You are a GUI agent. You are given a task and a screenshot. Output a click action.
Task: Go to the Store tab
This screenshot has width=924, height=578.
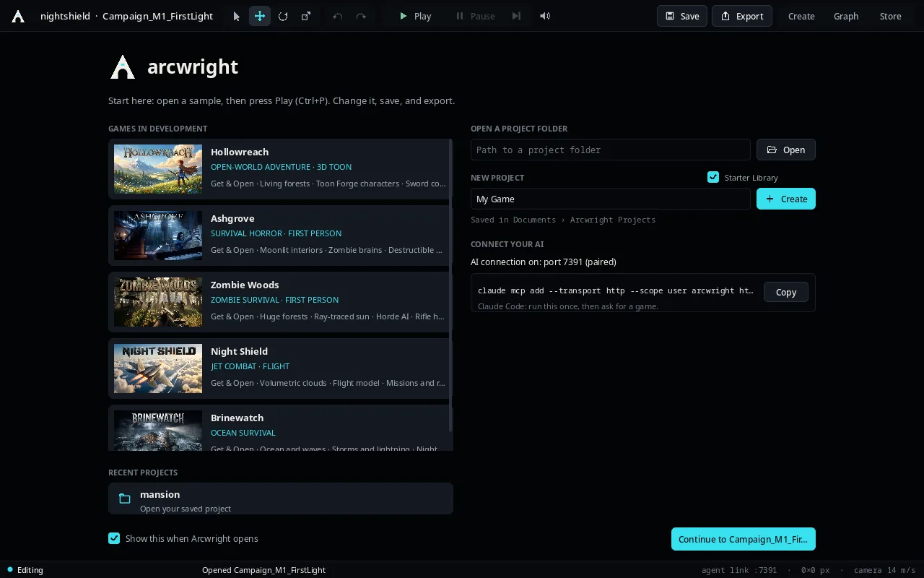click(x=891, y=16)
